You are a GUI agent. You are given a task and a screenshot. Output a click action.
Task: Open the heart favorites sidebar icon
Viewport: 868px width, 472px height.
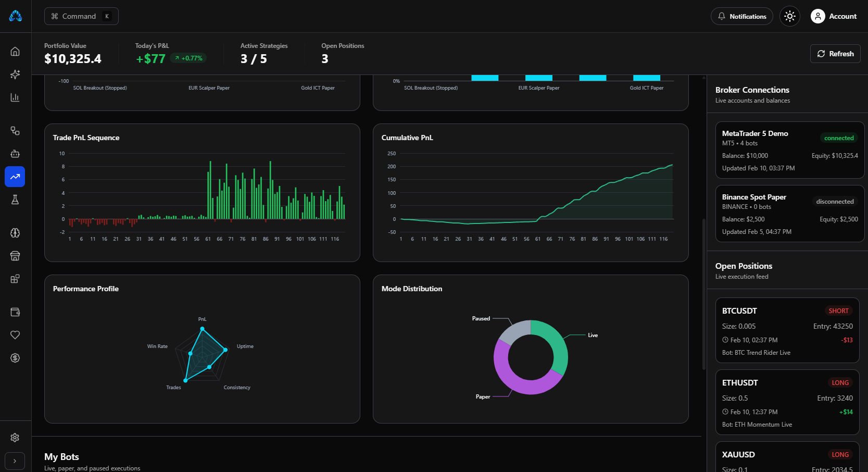(x=15, y=335)
